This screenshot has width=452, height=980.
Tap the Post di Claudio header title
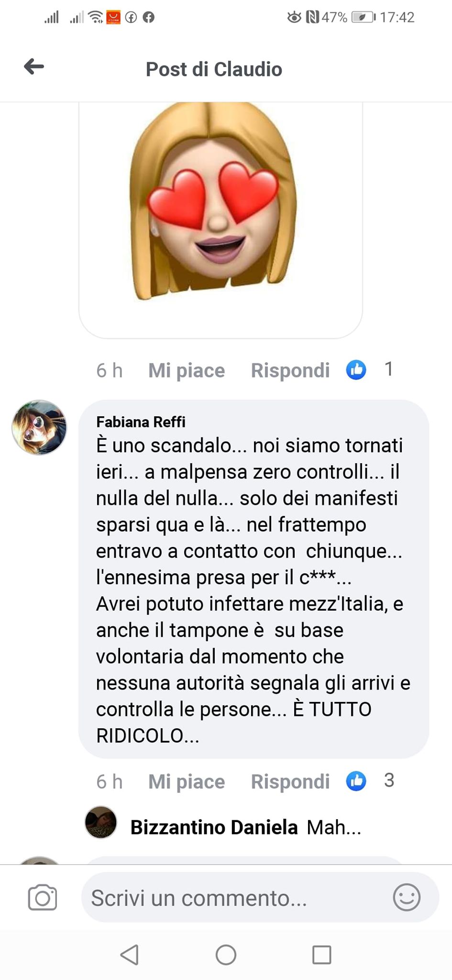click(x=214, y=69)
